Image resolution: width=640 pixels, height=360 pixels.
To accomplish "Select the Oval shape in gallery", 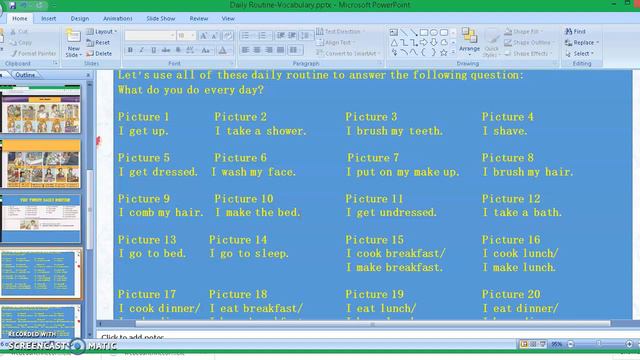I will click(x=434, y=33).
